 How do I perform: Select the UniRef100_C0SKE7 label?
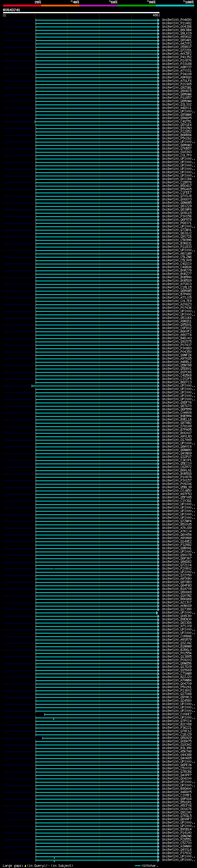coord(177,714)
